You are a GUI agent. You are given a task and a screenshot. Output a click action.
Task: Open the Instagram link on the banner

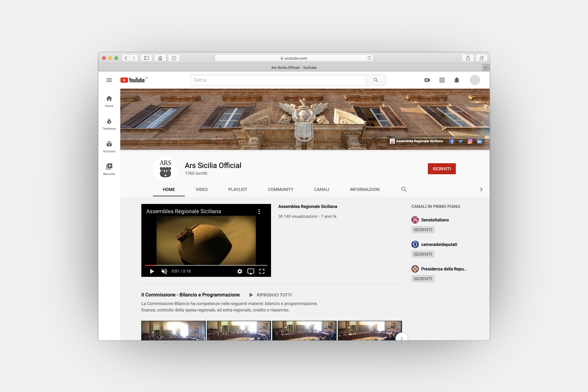pos(470,141)
